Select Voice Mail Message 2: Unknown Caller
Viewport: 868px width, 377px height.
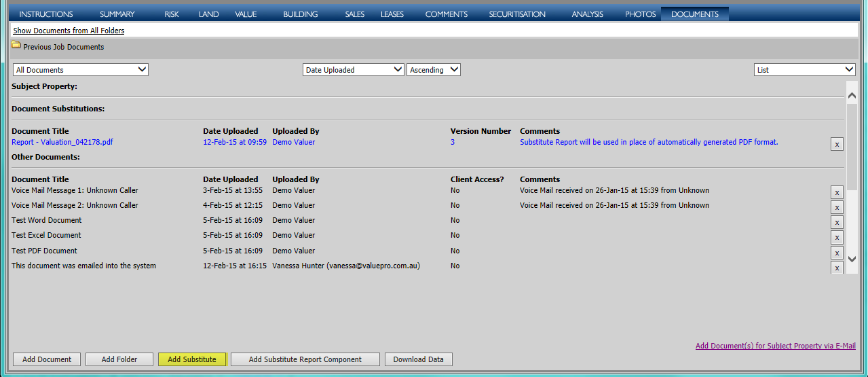coord(75,205)
